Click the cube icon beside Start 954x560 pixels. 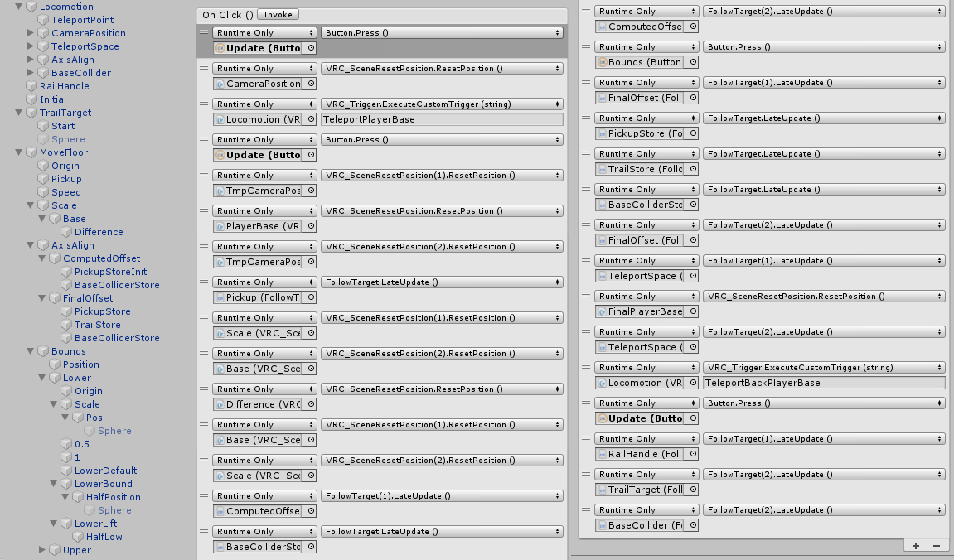point(42,126)
